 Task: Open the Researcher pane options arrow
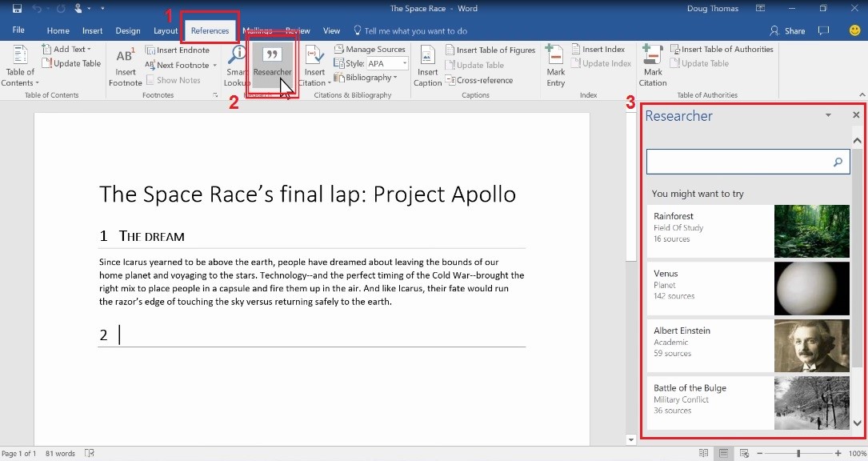point(828,115)
